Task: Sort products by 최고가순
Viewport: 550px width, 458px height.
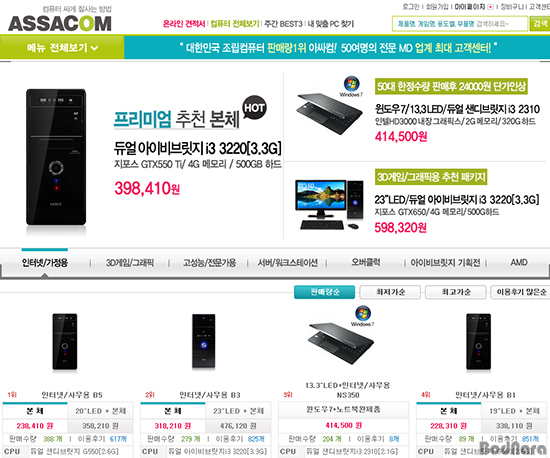Action: [x=456, y=292]
